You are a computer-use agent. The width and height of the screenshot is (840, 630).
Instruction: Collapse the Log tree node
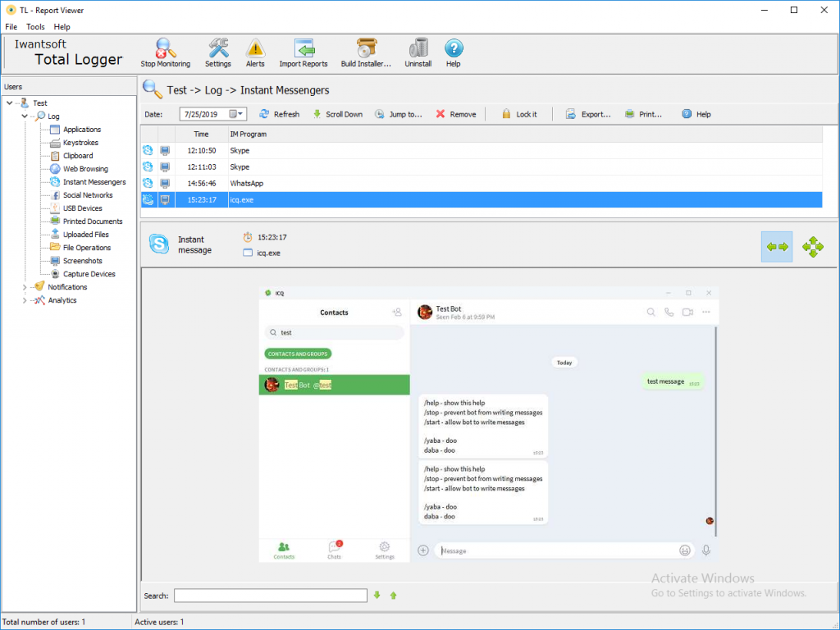pyautogui.click(x=25, y=116)
